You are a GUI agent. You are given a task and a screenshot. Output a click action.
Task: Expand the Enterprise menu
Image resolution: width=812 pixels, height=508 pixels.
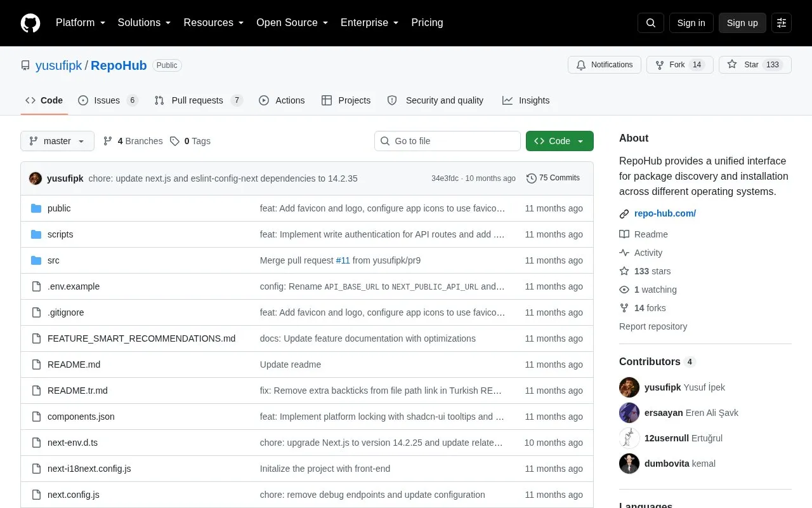369,23
